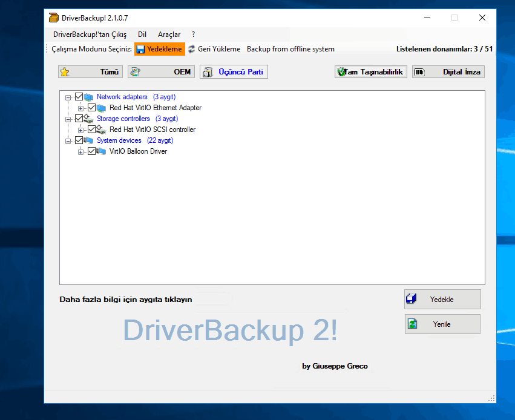515x420 pixels.
Task: Click the VirtIO Balloon Driver device icon
Action: tap(101, 151)
